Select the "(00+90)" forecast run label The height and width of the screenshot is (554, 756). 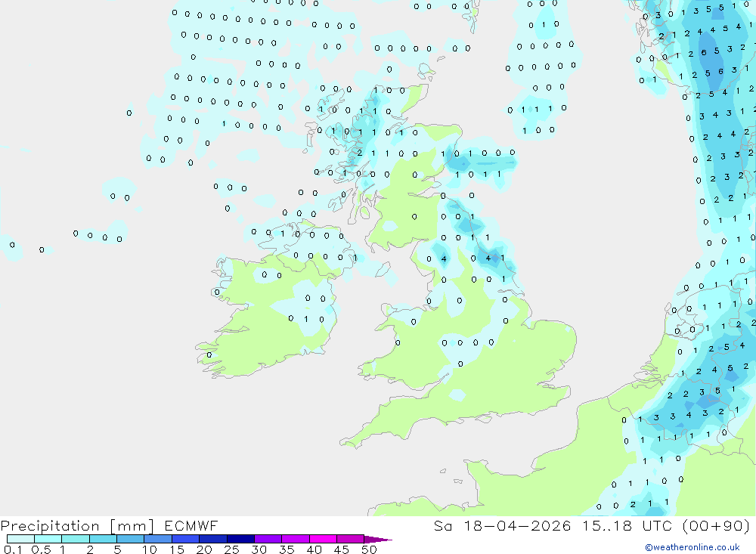point(717,525)
